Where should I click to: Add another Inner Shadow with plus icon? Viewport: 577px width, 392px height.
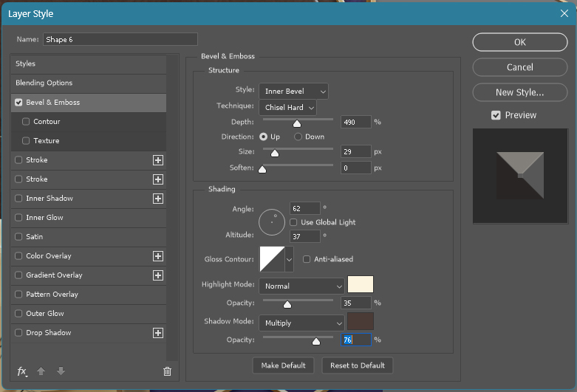[x=158, y=199]
